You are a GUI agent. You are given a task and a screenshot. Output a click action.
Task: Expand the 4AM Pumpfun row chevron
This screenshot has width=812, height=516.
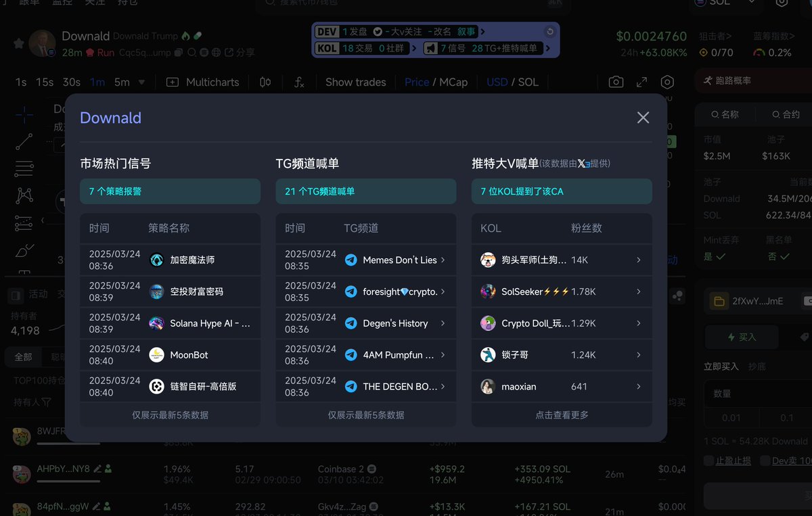click(443, 355)
